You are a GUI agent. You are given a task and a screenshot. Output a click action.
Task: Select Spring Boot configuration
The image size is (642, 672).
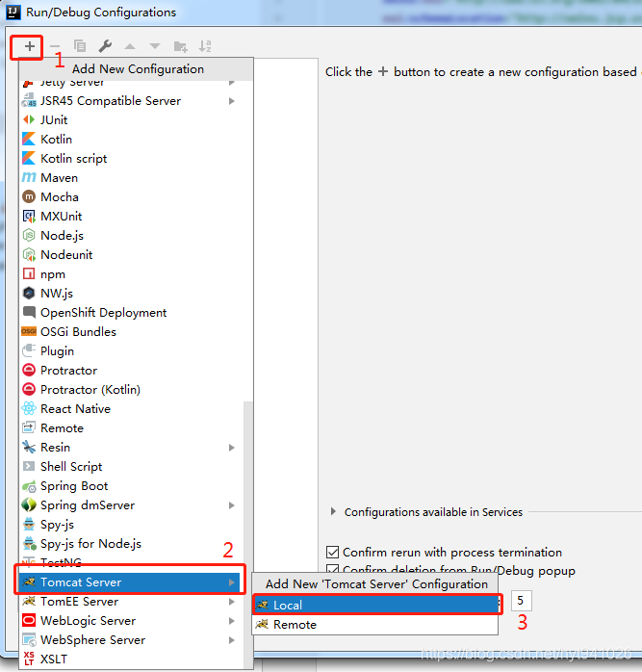(132, 486)
